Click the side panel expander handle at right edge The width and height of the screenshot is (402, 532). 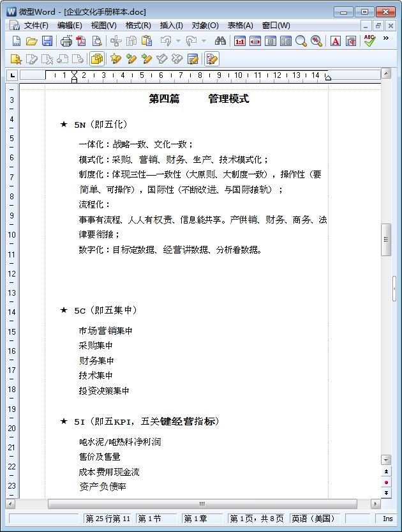[394, 289]
